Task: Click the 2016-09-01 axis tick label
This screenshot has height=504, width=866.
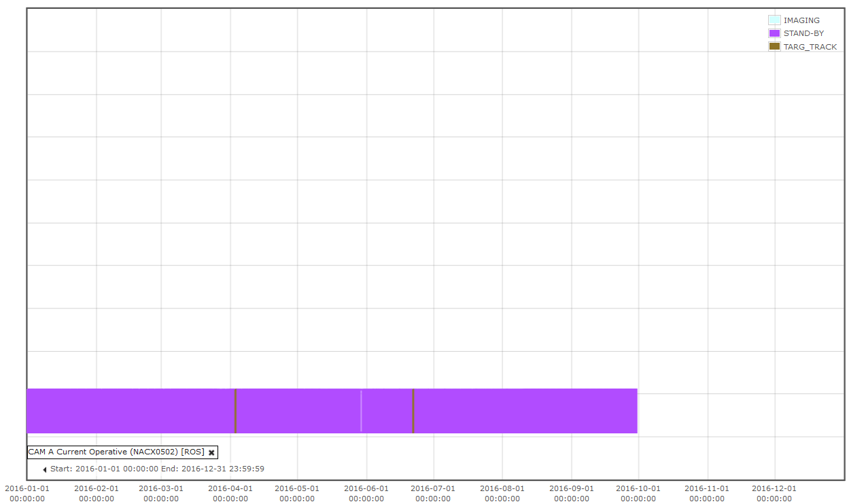Action: pos(572,493)
